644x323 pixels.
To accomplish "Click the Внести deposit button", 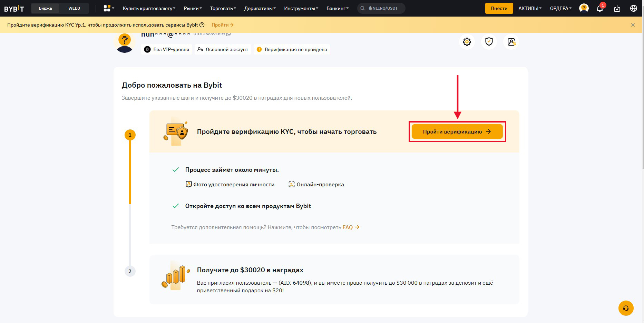I will [499, 8].
